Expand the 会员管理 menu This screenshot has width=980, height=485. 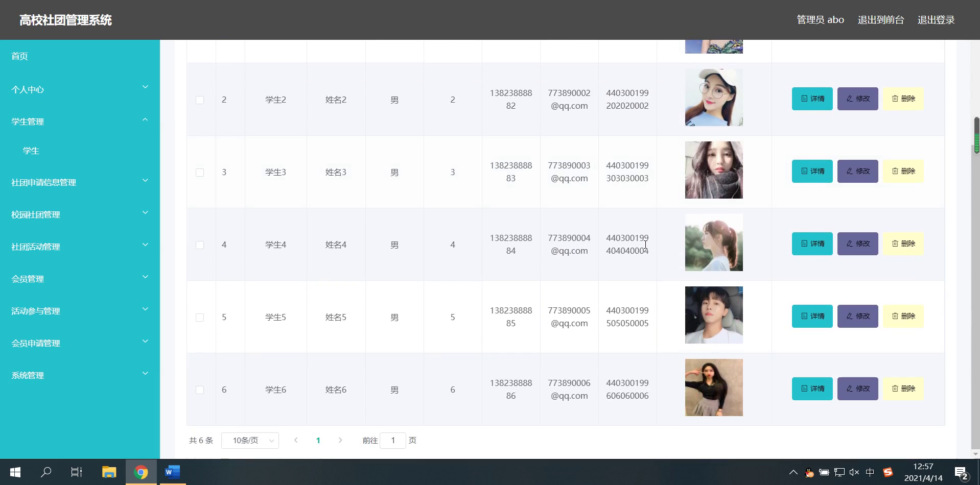[80, 279]
